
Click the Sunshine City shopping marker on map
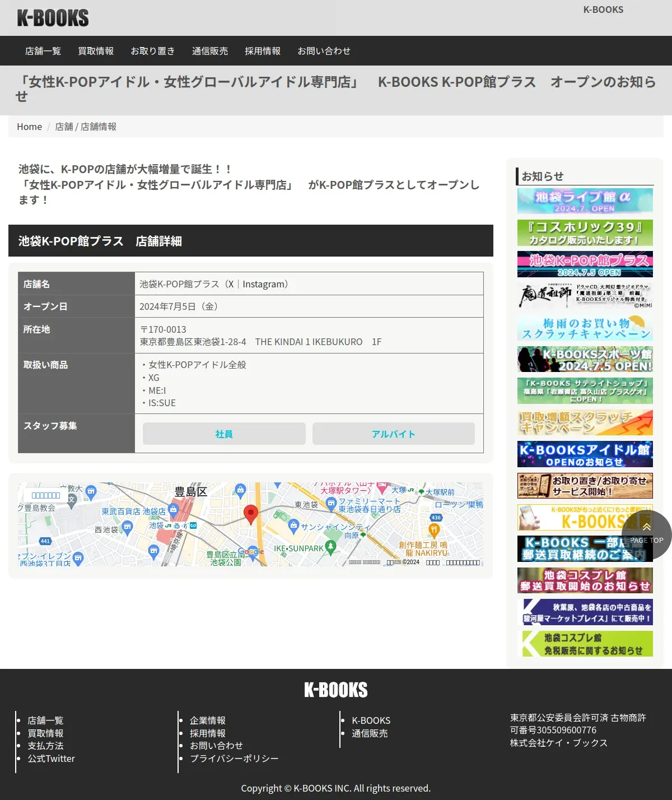pos(294,527)
